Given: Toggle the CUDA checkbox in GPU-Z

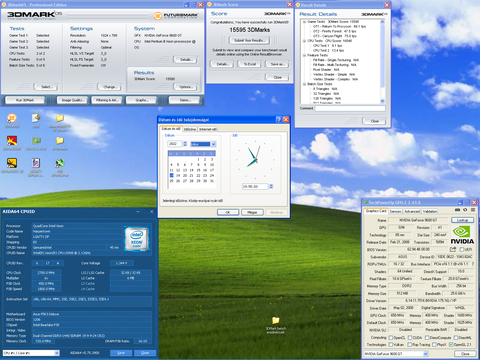Looking at the screenshot, I should tap(410, 337).
